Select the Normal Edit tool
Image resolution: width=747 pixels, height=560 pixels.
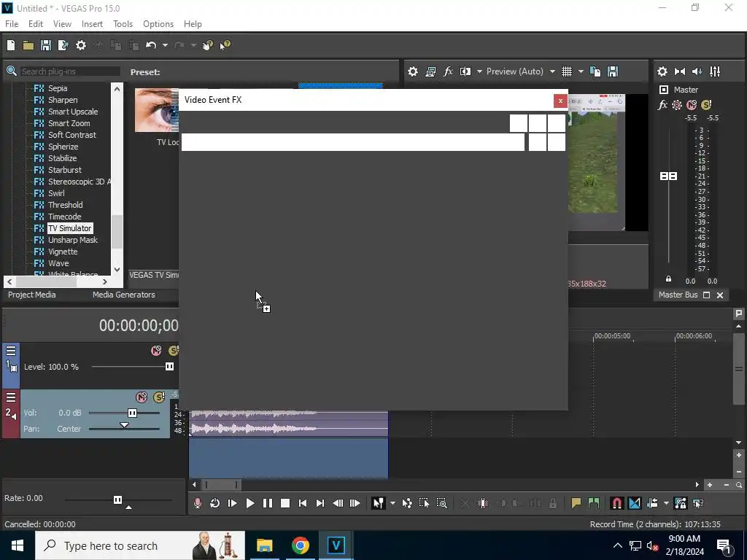pyautogui.click(x=378, y=503)
